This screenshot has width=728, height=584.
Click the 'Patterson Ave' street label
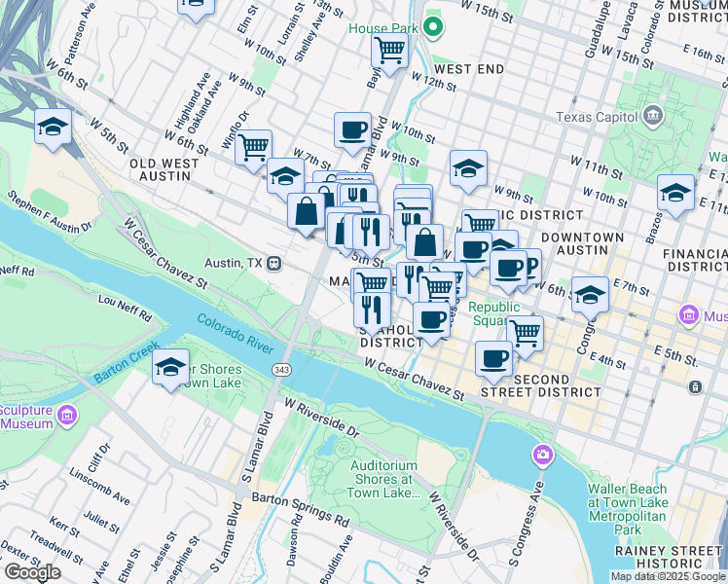[80, 33]
